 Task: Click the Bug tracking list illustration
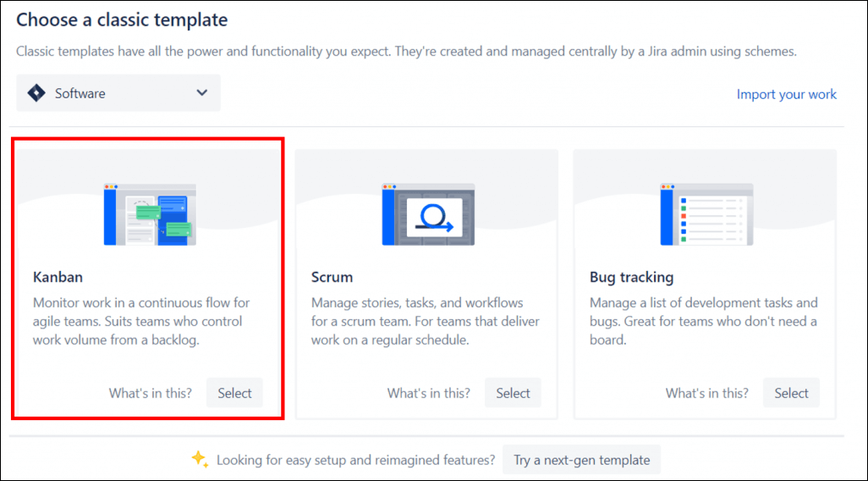[x=706, y=214]
